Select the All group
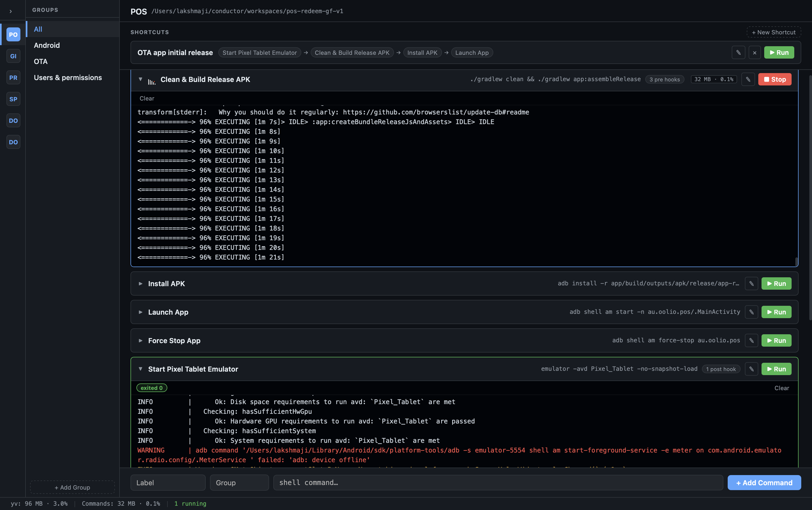 (x=73, y=29)
